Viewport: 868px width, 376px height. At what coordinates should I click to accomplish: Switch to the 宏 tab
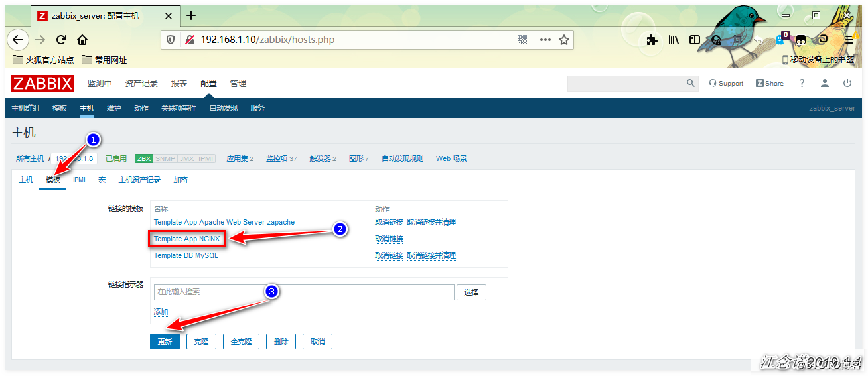click(102, 180)
